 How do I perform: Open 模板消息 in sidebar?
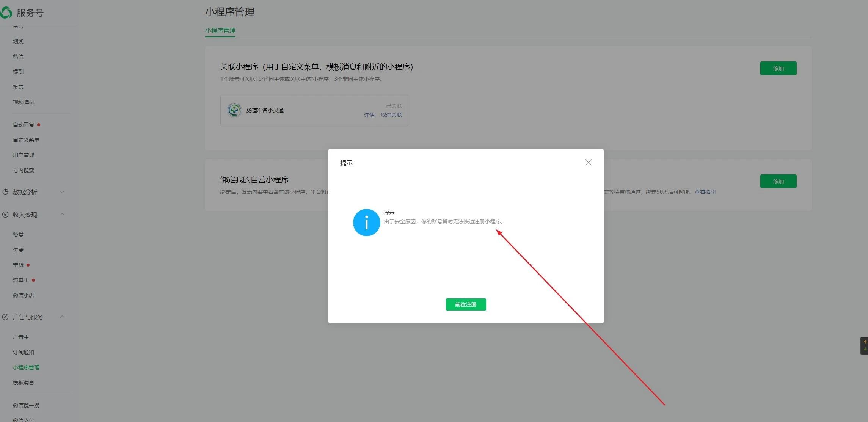[x=24, y=383]
